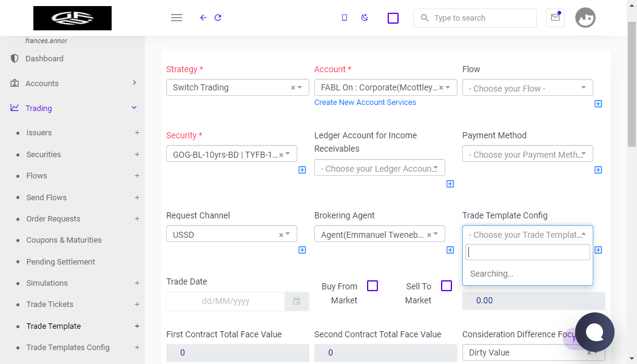Switch to mobile view icon
This screenshot has width=637, height=364.
345,18
